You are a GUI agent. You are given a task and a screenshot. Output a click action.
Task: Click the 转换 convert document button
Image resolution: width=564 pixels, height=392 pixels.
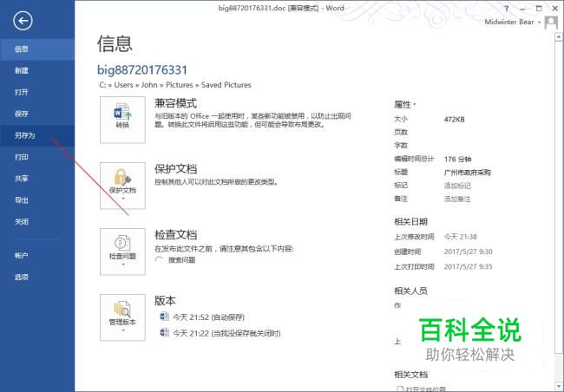click(122, 120)
